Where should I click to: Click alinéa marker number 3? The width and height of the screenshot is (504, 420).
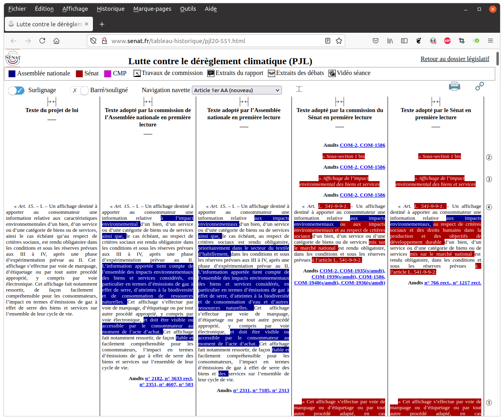(489, 179)
